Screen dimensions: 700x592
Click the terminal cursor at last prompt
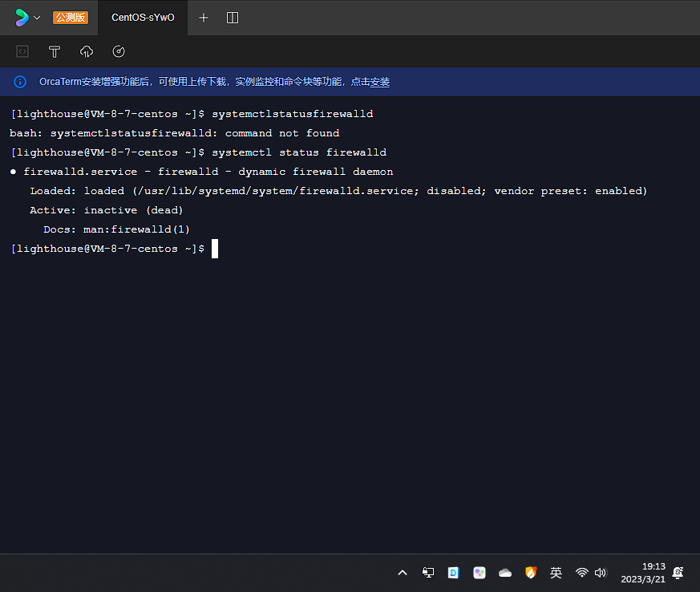coord(215,249)
